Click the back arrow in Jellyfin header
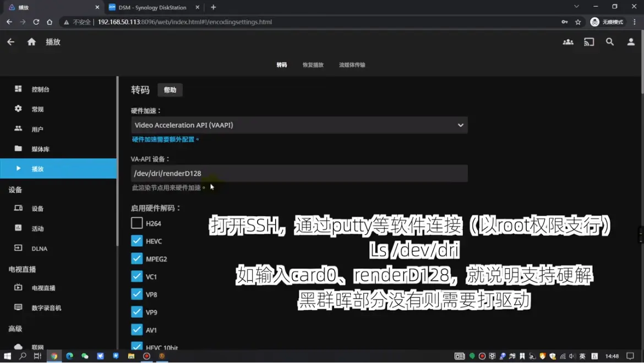The width and height of the screenshot is (644, 363). (x=11, y=42)
